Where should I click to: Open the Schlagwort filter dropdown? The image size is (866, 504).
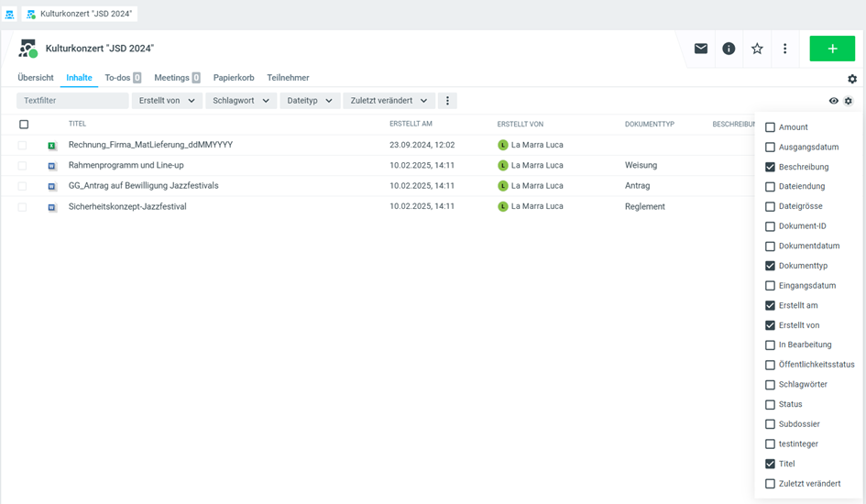pos(241,101)
